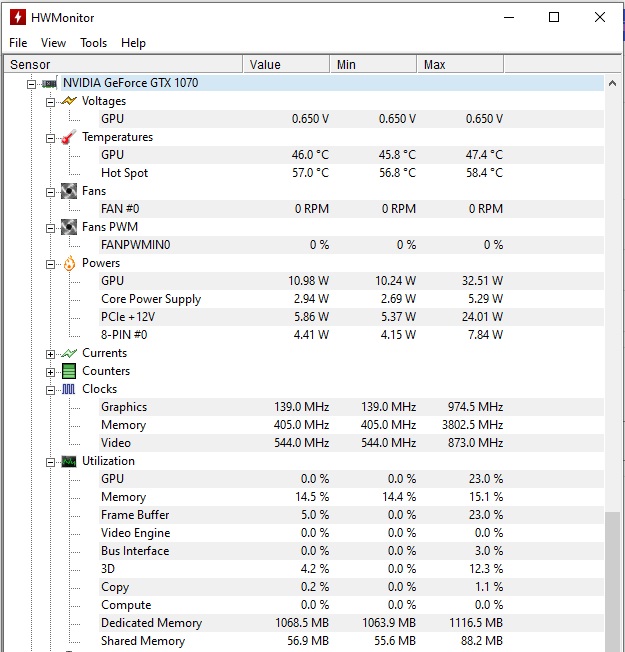Viewport: 625px width, 652px height.
Task: Click the Powers flame icon
Action: click(x=69, y=263)
